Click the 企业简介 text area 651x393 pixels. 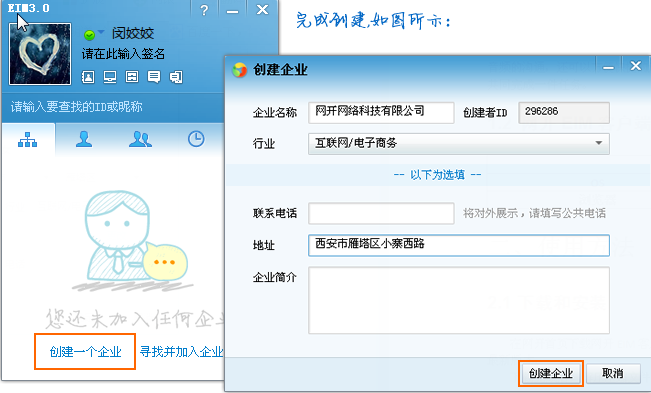click(x=459, y=300)
